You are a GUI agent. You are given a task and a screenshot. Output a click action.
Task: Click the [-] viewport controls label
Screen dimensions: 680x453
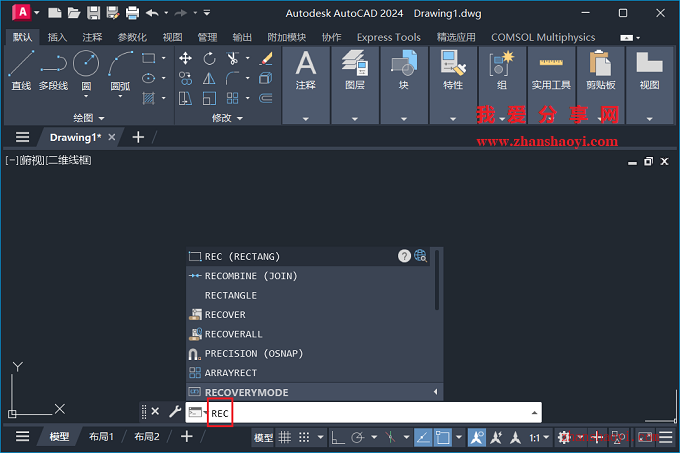[x=12, y=160]
